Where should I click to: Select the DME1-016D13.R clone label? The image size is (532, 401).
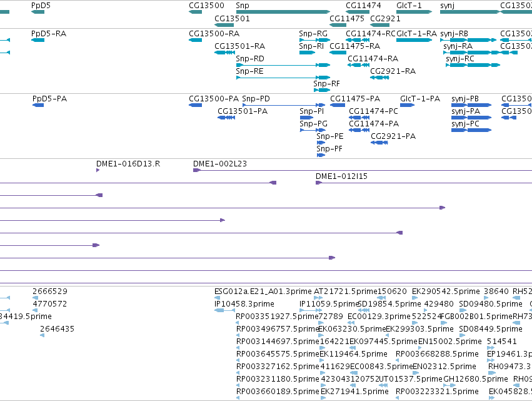point(128,164)
